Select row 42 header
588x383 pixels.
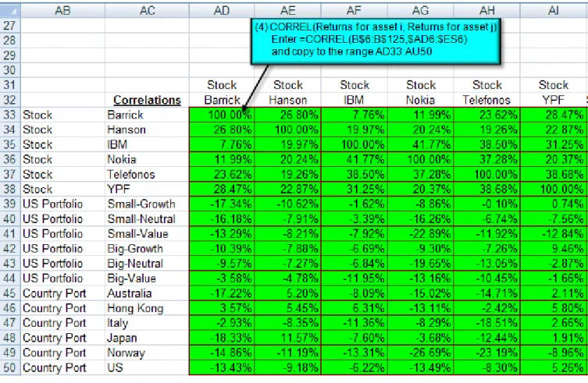tap(10, 249)
